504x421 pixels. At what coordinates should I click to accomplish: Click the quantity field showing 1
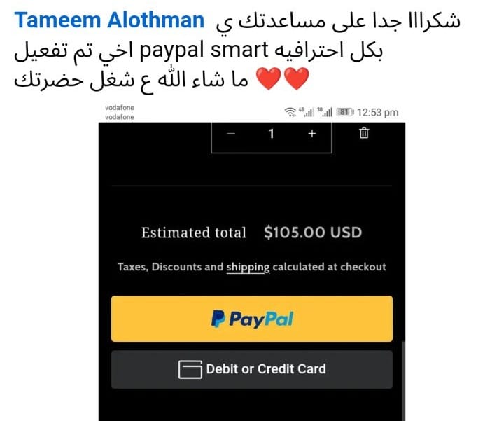[272, 134]
